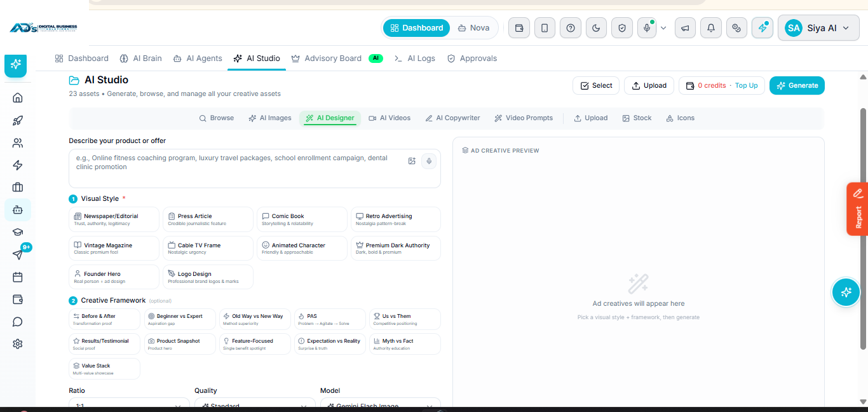This screenshot has height=412, width=868.
Task: Open the people icon in the left sidebar
Action: point(18,143)
